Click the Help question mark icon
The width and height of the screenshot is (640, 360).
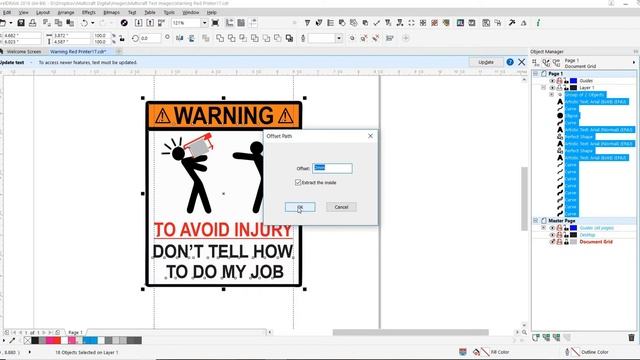point(510,62)
